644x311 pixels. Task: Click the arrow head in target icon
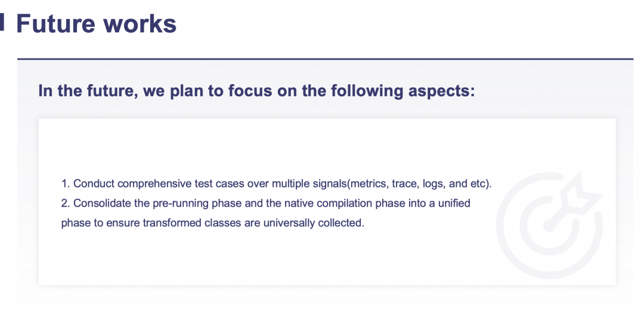[x=580, y=192]
